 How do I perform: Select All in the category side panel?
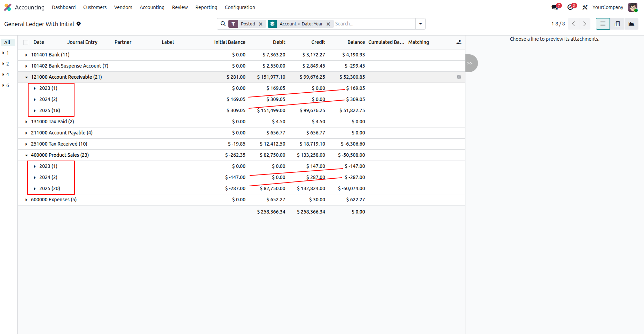pos(7,42)
